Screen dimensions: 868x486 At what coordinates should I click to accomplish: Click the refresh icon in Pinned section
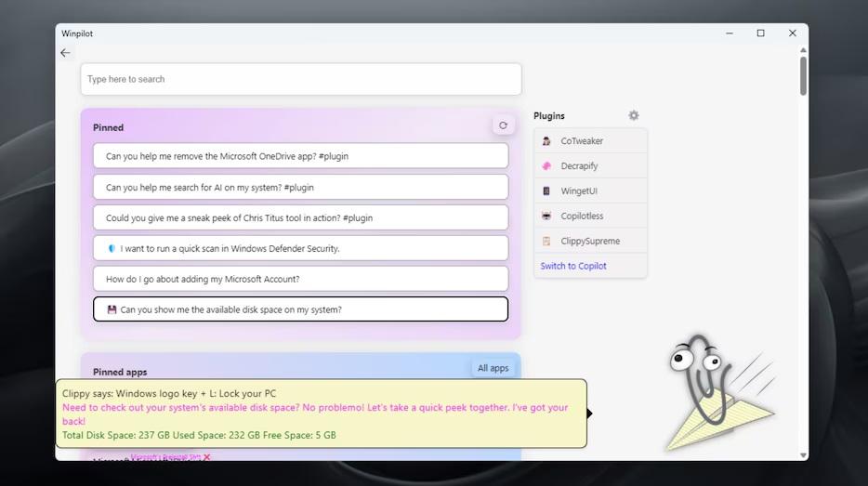503,125
